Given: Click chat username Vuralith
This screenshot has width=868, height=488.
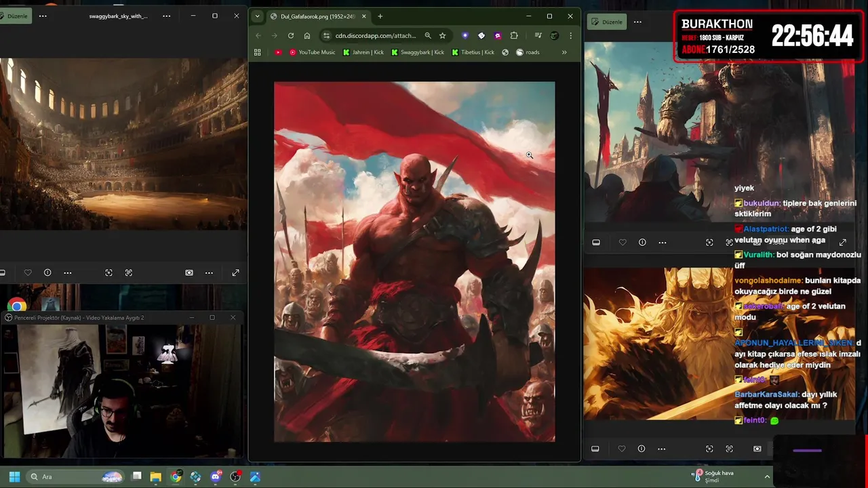Looking at the screenshot, I should pyautogui.click(x=759, y=255).
